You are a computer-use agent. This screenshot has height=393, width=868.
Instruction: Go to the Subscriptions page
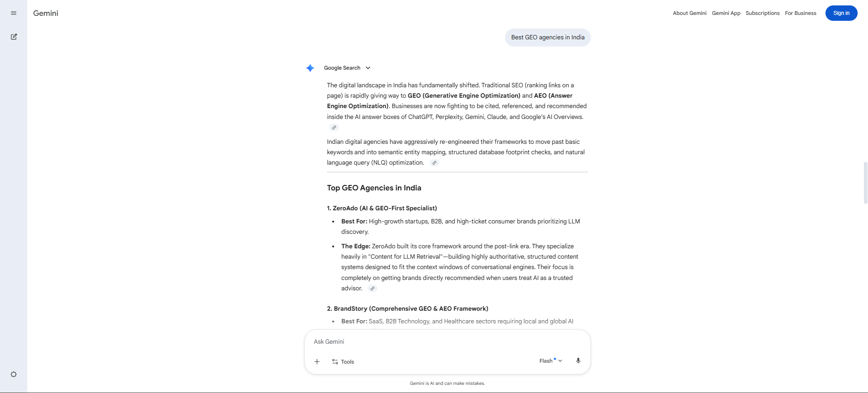coord(763,13)
